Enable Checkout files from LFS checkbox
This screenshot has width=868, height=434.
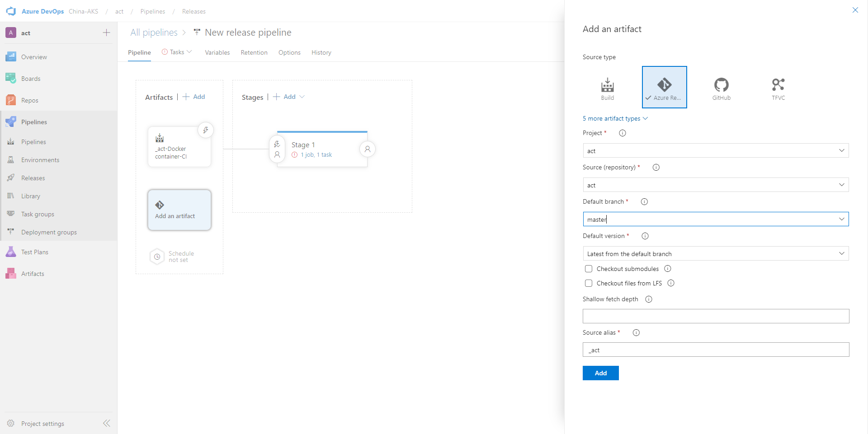coord(589,283)
